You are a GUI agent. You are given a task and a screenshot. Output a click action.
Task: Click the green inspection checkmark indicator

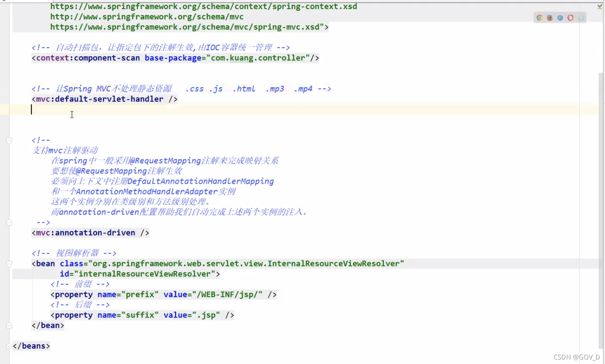[600, 7]
